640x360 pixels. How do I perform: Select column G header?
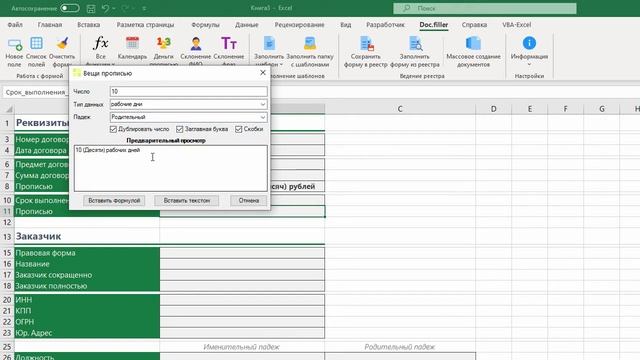(602, 109)
